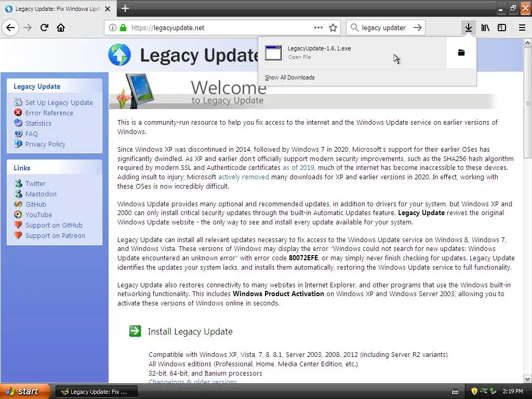532x399 pixels.
Task: Open a new browser tab
Action: pyautogui.click(x=125, y=8)
